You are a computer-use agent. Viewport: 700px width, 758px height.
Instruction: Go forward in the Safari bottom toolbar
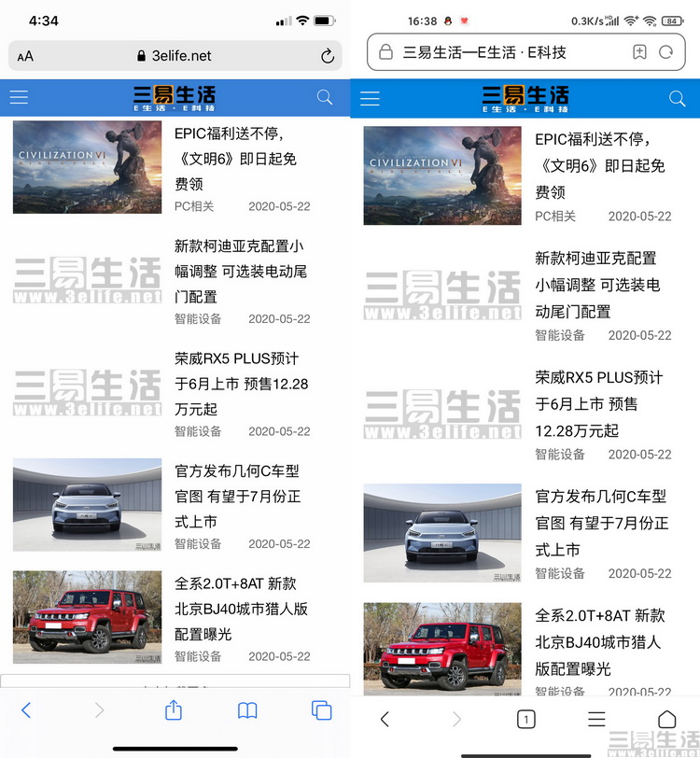[x=99, y=710]
